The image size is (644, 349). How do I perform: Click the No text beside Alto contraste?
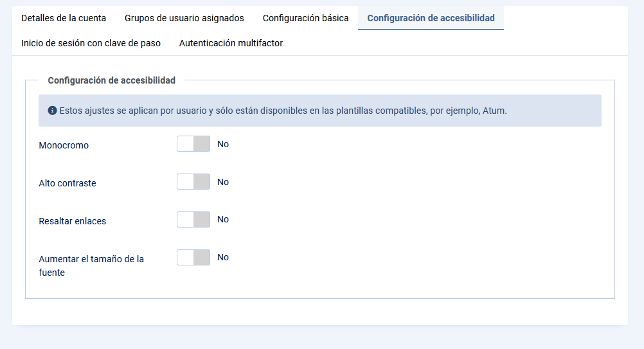point(223,182)
